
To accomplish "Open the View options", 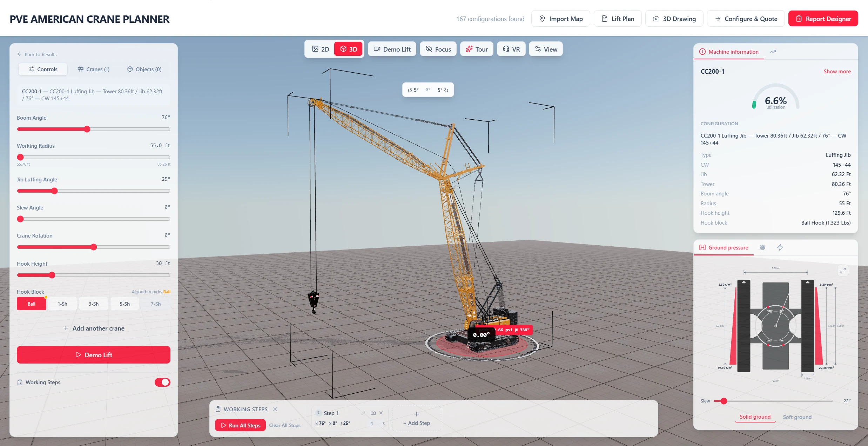I will pos(546,49).
